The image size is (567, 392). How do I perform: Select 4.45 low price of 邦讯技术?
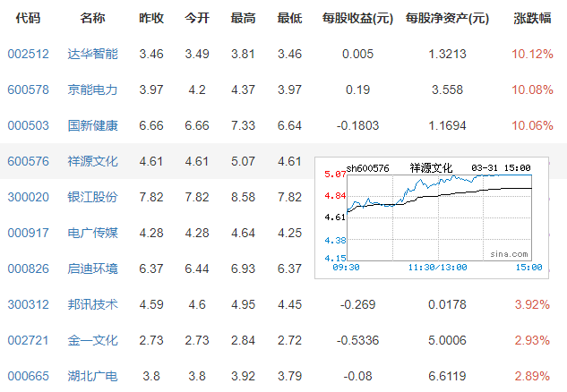click(289, 304)
